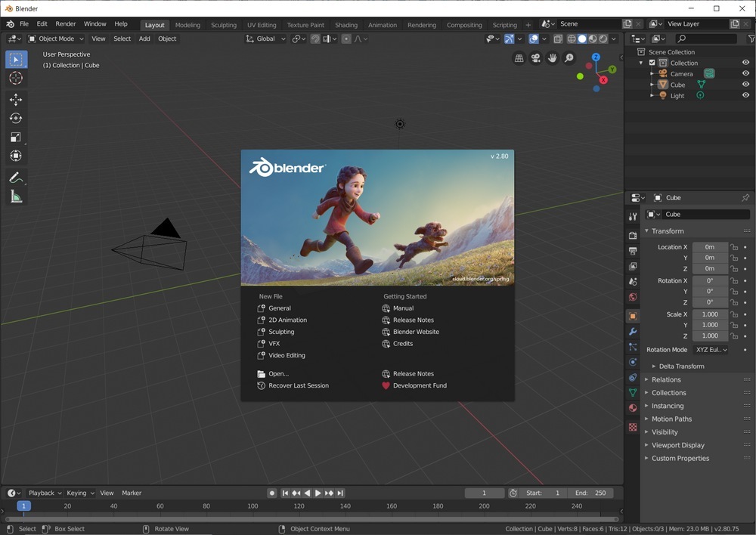Image resolution: width=756 pixels, height=535 pixels.
Task: Open the Render properties tab
Action: (633, 236)
